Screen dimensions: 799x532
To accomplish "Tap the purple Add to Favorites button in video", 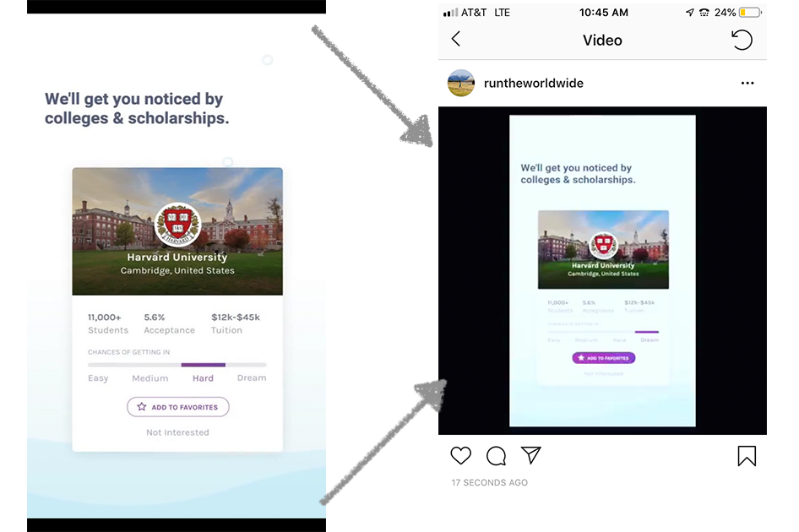I will point(603,358).
